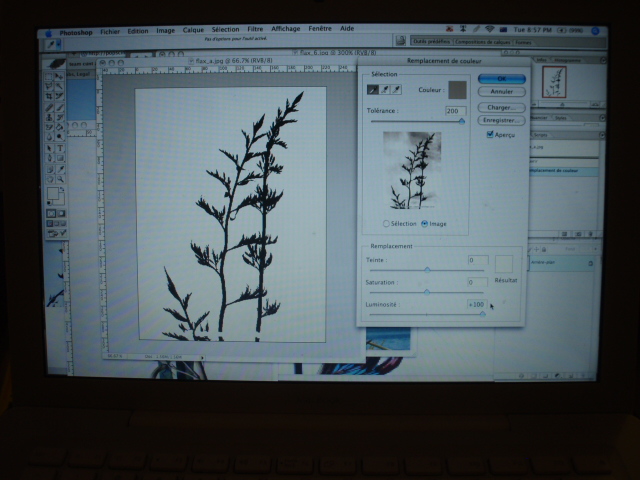Switch to the Styles palette tab
The height and width of the screenshot is (480, 640).
point(561,118)
